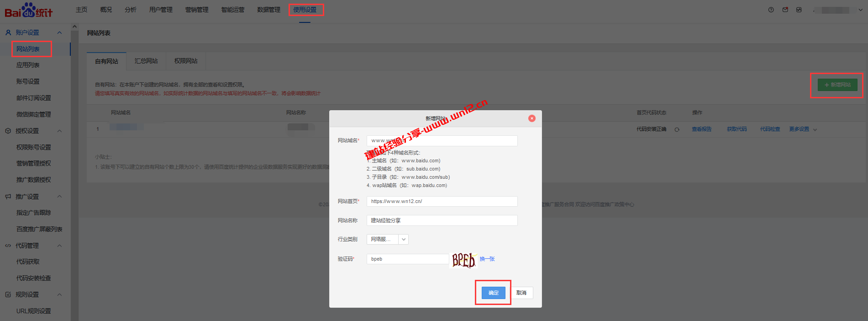This screenshot has width=868, height=321.
Task: Click the refresh icon beside 代码安装正确
Action: click(x=677, y=129)
